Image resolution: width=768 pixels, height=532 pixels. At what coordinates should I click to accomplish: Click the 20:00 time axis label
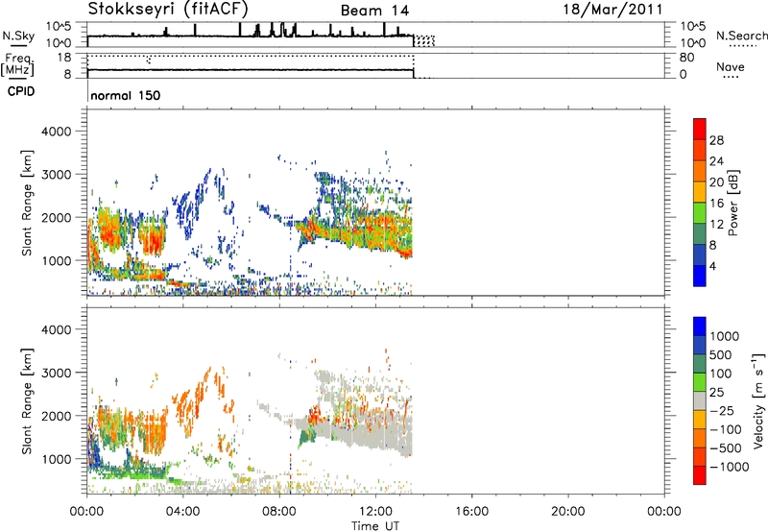[x=567, y=512]
